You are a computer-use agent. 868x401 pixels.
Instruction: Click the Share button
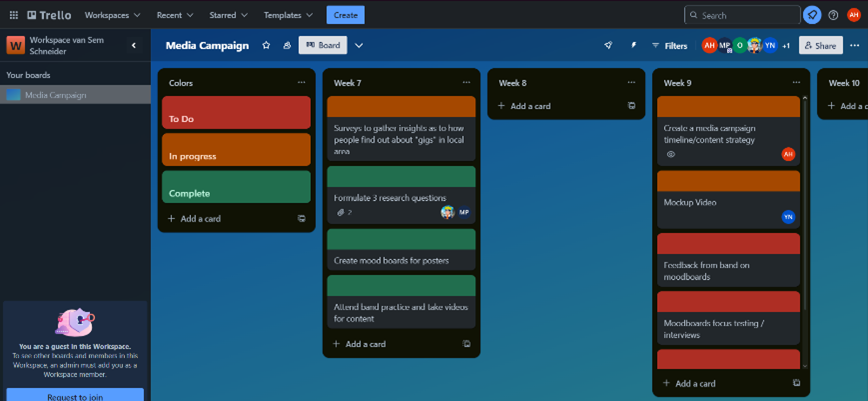[x=820, y=45]
